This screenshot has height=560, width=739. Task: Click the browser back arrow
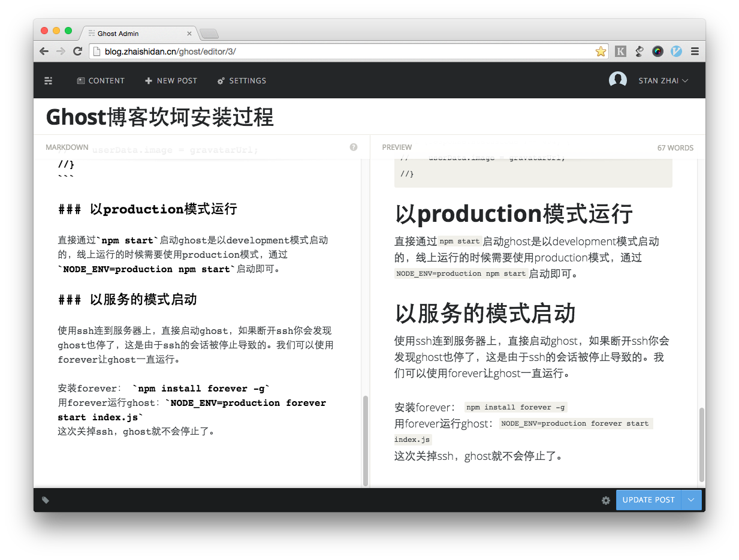[44, 52]
